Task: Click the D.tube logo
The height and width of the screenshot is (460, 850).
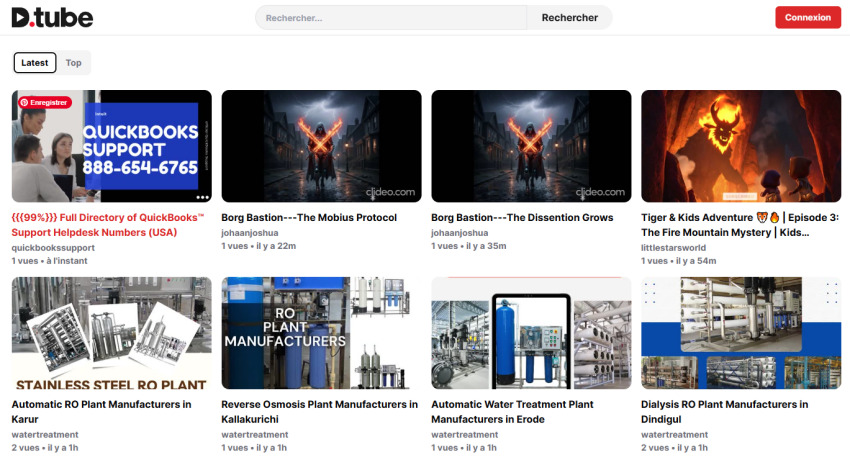Action: [52, 17]
